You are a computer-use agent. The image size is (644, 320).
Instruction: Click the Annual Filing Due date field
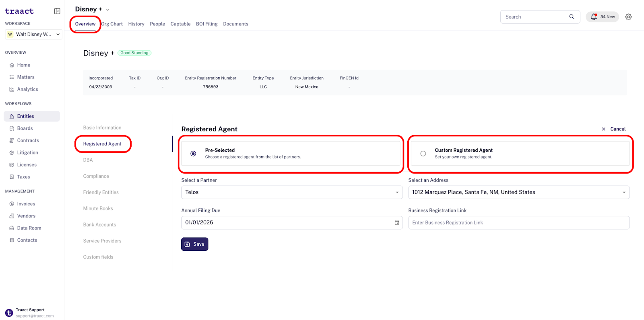292,223
